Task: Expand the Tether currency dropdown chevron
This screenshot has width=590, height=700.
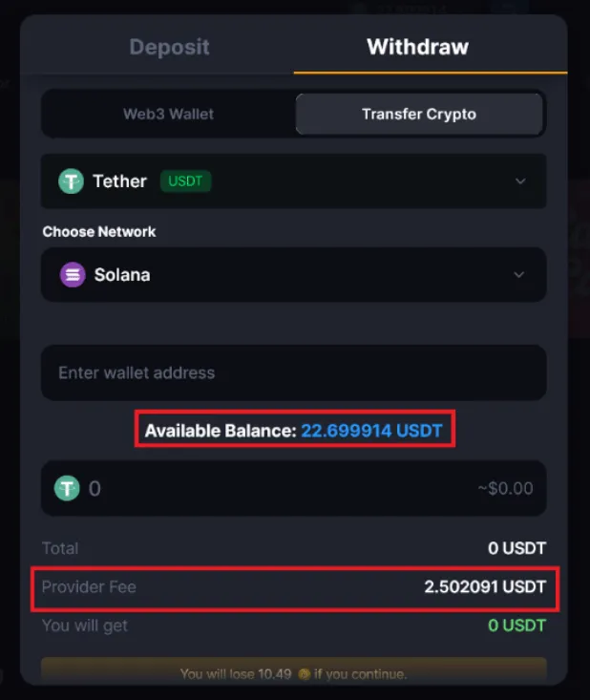Action: point(520,180)
